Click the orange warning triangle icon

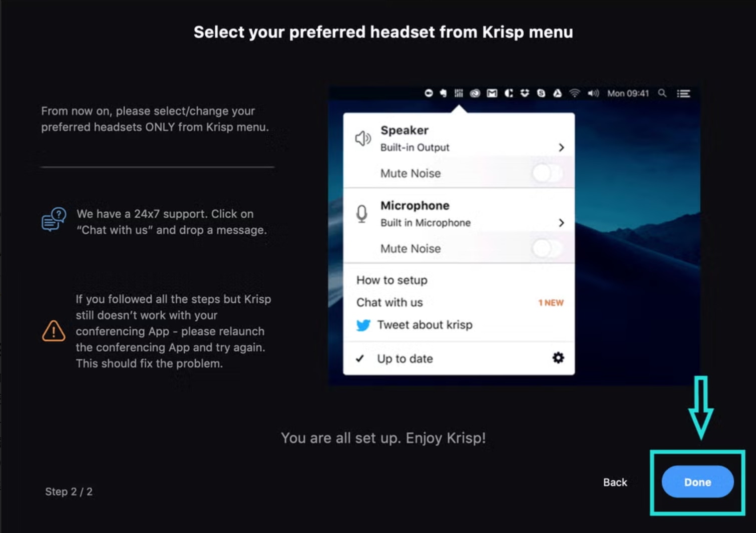point(54,331)
